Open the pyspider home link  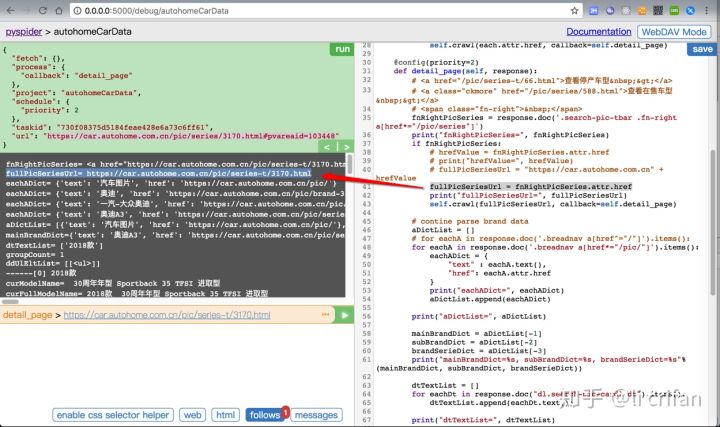point(23,32)
